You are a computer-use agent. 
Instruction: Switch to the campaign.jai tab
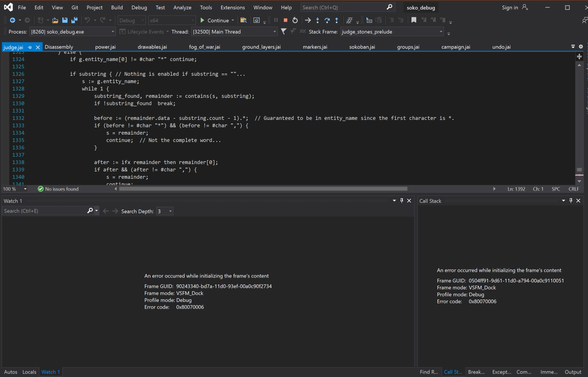point(456,47)
